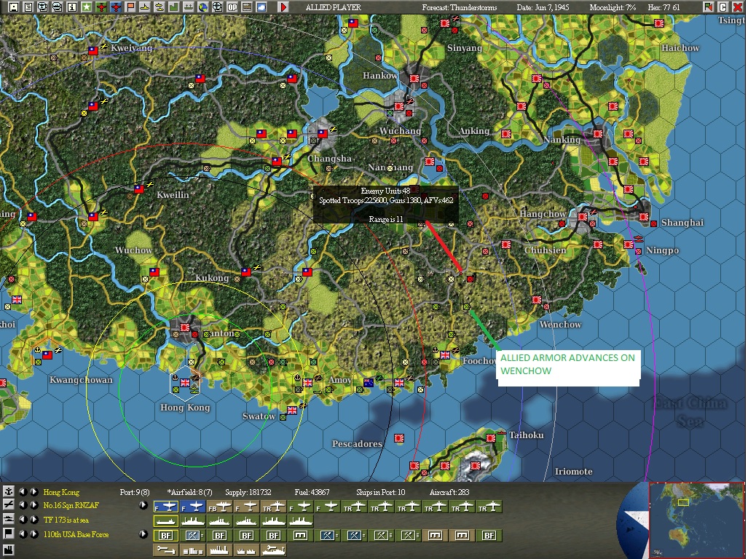Show next task force after TF 173
The image size is (756, 559).
click(x=34, y=520)
